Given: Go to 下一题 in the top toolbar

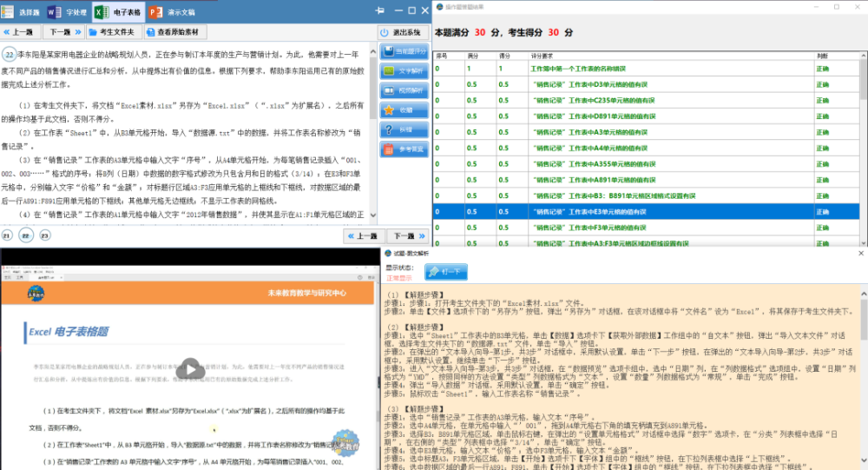Looking at the screenshot, I should [x=65, y=32].
